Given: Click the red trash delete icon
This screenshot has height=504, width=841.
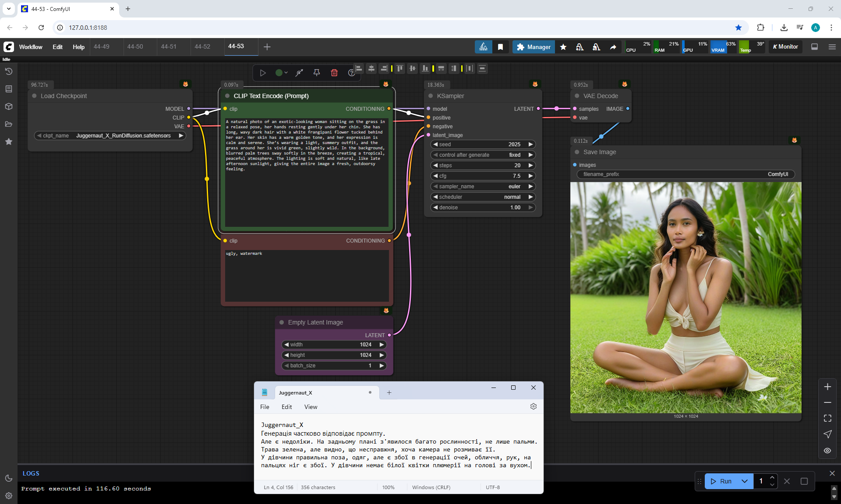Looking at the screenshot, I should [334, 73].
